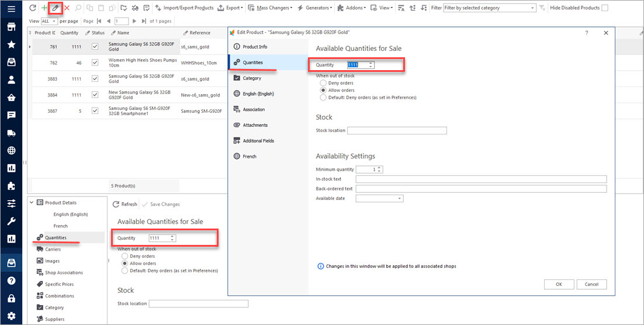Open Additional Fields tab in dialog

268,140
